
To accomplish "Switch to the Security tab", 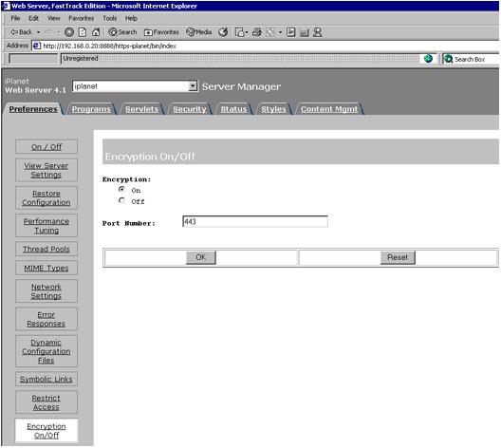I will pos(190,109).
